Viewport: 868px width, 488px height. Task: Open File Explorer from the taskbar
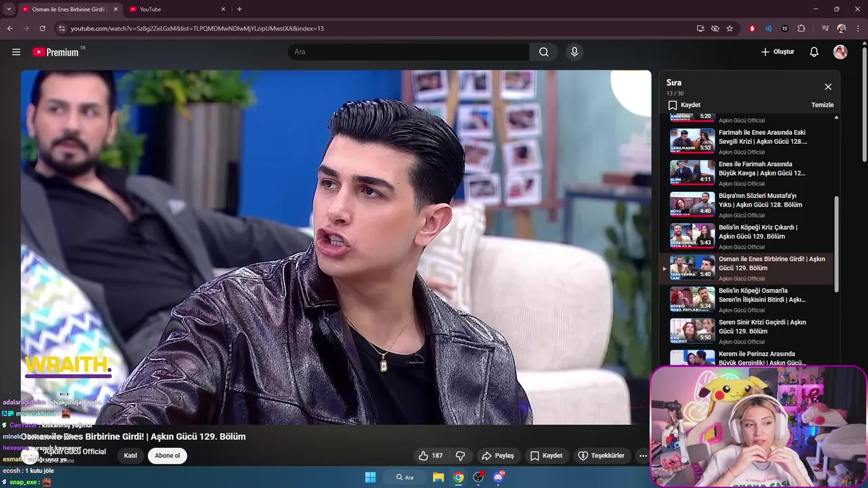click(x=439, y=477)
